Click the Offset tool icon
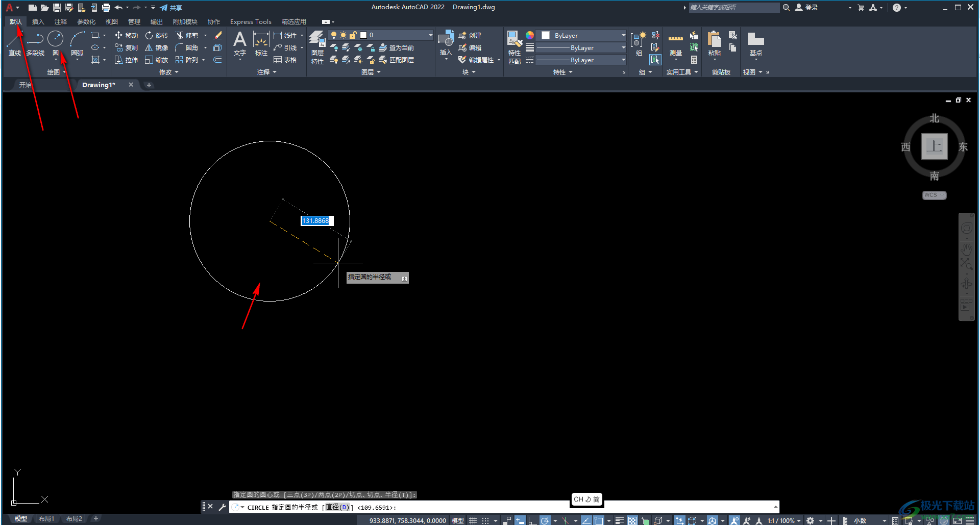The image size is (980, 525). (217, 60)
